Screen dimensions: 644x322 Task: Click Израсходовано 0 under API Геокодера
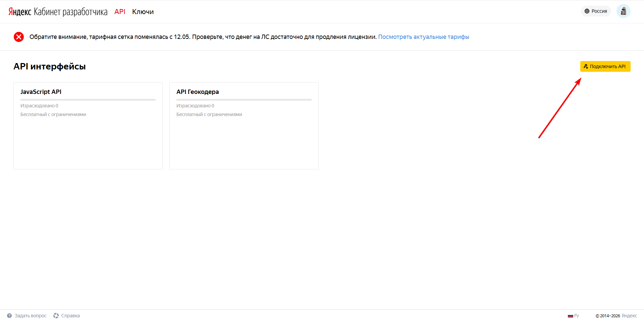pos(195,106)
